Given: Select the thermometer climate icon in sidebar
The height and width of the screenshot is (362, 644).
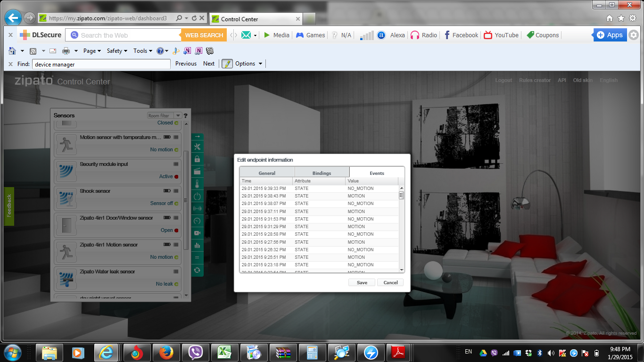Looking at the screenshot, I should pos(197,184).
